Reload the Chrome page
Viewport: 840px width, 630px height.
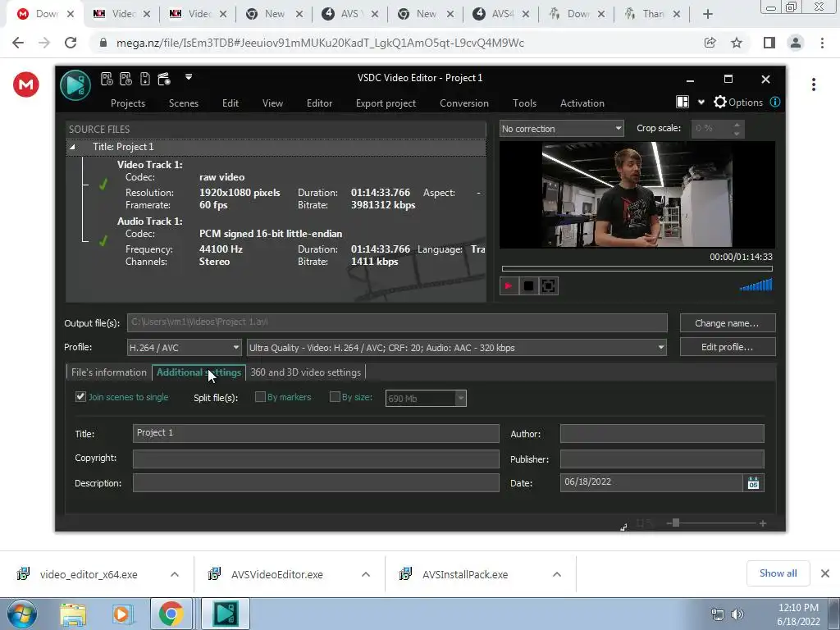[71, 43]
